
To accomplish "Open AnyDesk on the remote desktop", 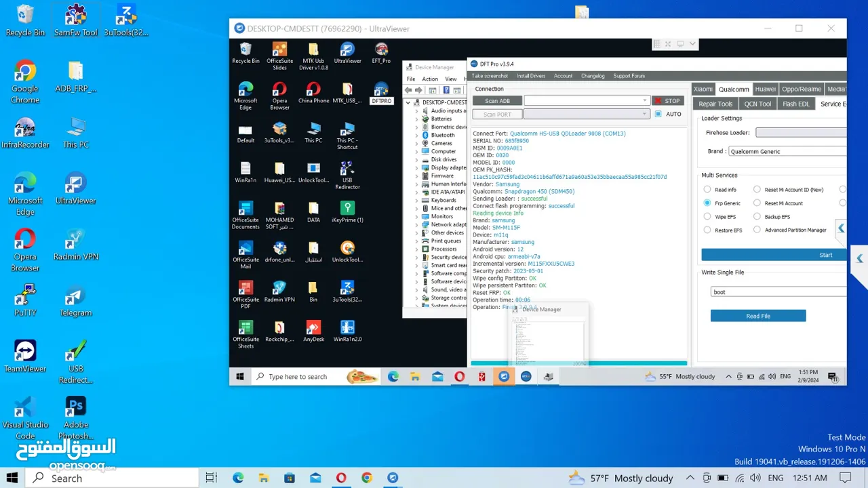I will [x=313, y=331].
